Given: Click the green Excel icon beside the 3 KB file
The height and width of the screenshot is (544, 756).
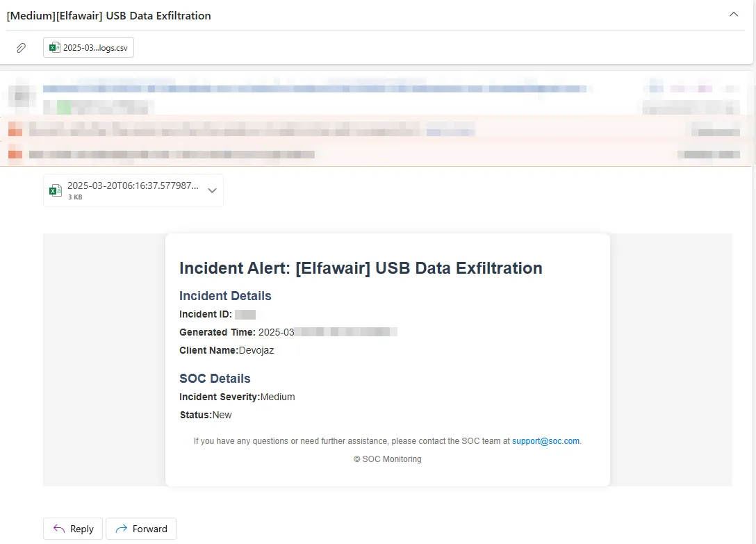Looking at the screenshot, I should click(x=56, y=190).
